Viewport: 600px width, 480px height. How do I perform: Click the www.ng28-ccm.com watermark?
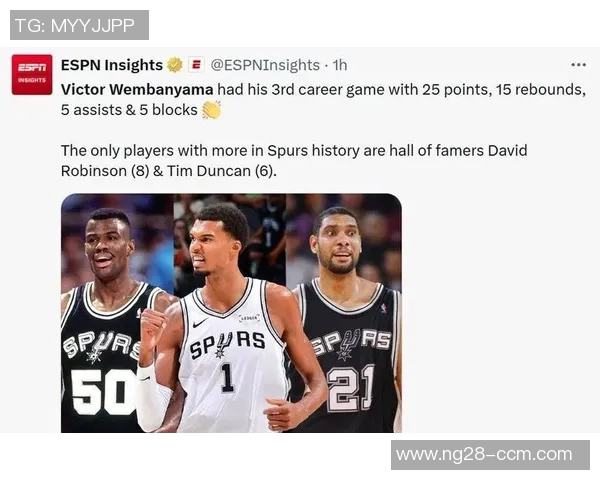pyautogui.click(x=490, y=455)
